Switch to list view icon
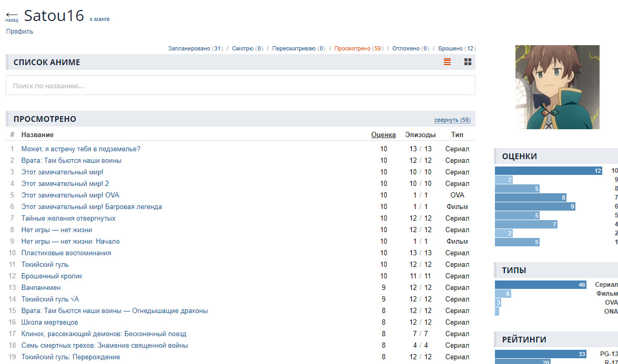Viewport: 618px width, 364px height. tap(447, 62)
